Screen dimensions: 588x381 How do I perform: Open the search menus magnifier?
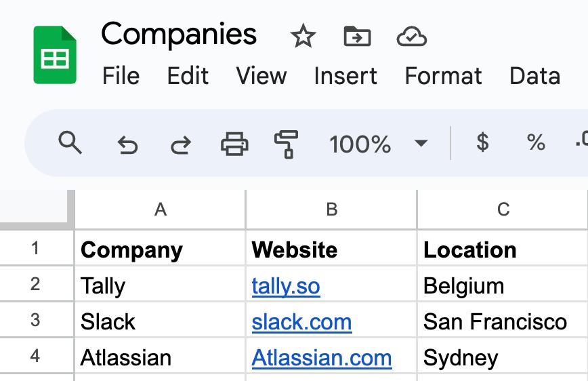pos(70,142)
